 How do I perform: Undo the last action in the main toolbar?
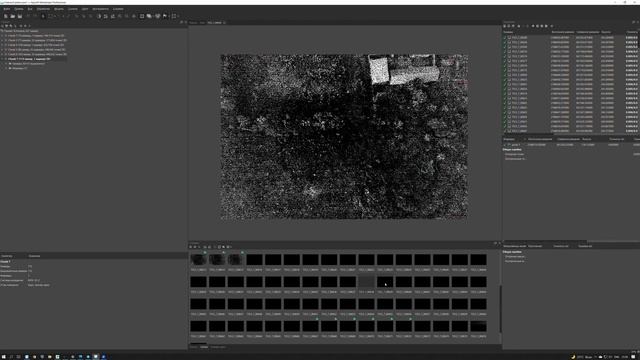tap(28, 16)
